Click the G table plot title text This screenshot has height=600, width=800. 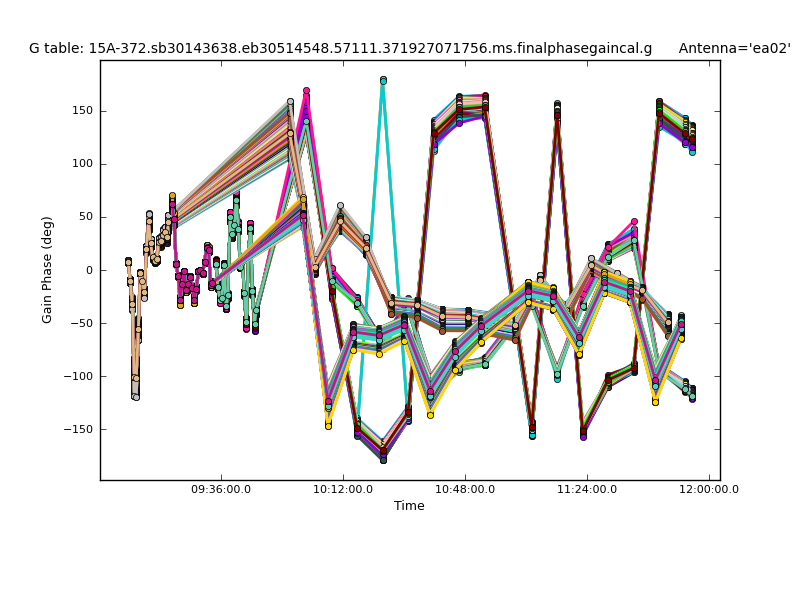[340, 48]
